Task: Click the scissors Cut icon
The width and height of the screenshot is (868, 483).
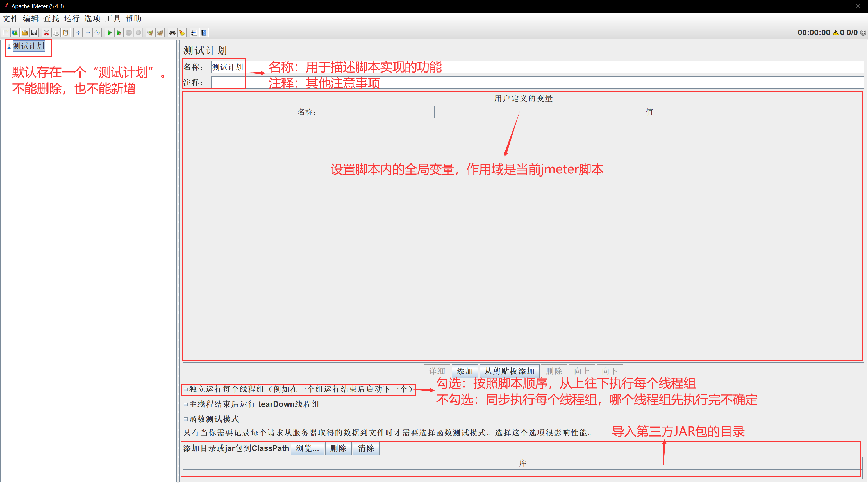Action: (47, 33)
